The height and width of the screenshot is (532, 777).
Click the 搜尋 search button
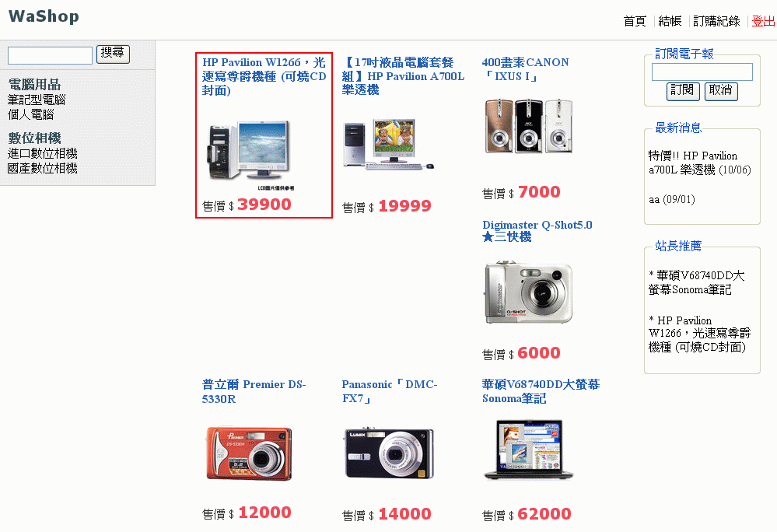tap(113, 54)
